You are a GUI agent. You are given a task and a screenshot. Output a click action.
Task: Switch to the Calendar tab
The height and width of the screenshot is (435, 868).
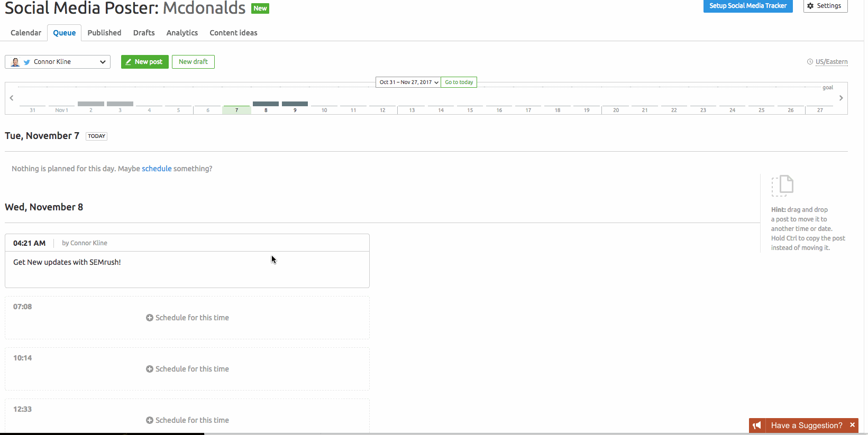tap(26, 33)
